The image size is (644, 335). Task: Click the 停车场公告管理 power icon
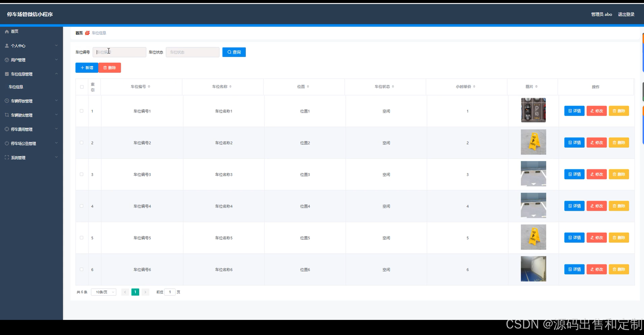point(7,143)
